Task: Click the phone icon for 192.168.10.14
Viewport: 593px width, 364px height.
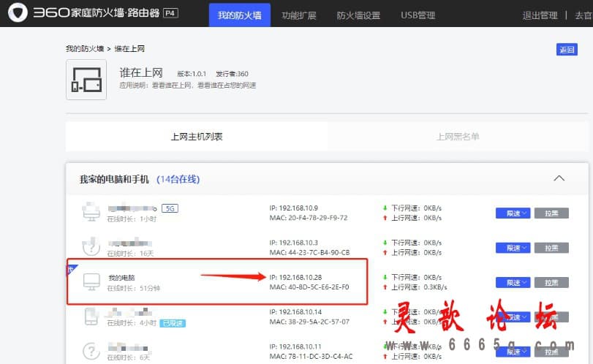Action: 91,316
